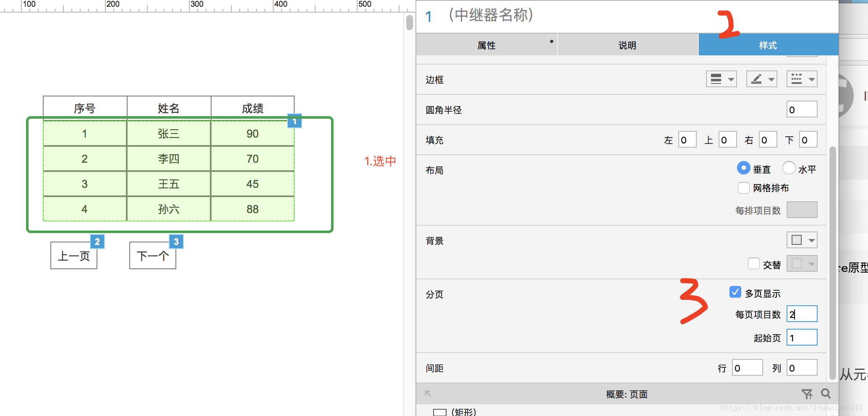Enable the 网格排布 checkbox
Viewport: 868px width, 416px height.
coord(743,188)
